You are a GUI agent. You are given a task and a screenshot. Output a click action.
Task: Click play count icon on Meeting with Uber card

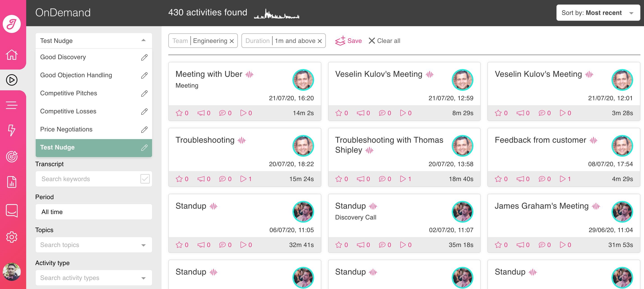(243, 113)
